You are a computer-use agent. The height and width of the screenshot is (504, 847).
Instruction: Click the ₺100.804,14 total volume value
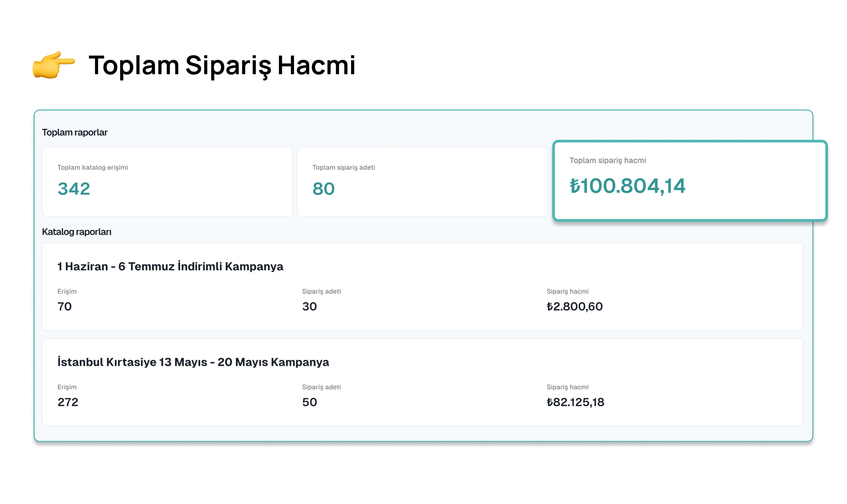click(627, 186)
